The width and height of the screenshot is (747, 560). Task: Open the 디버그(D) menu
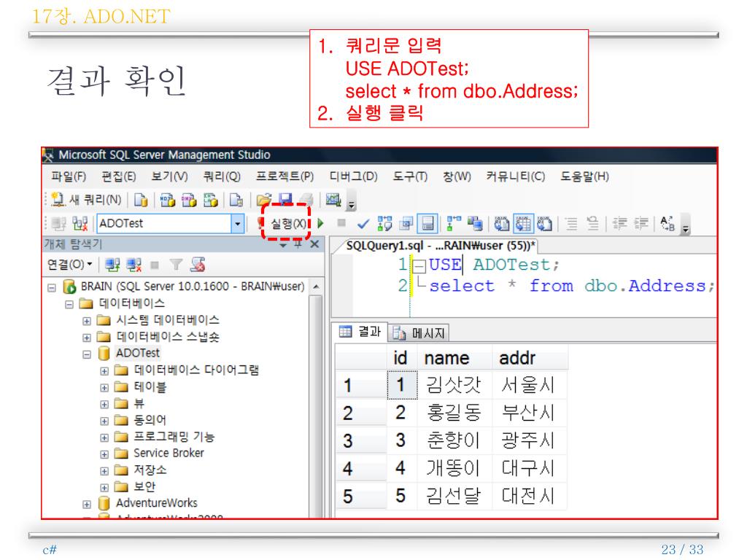coord(353,176)
